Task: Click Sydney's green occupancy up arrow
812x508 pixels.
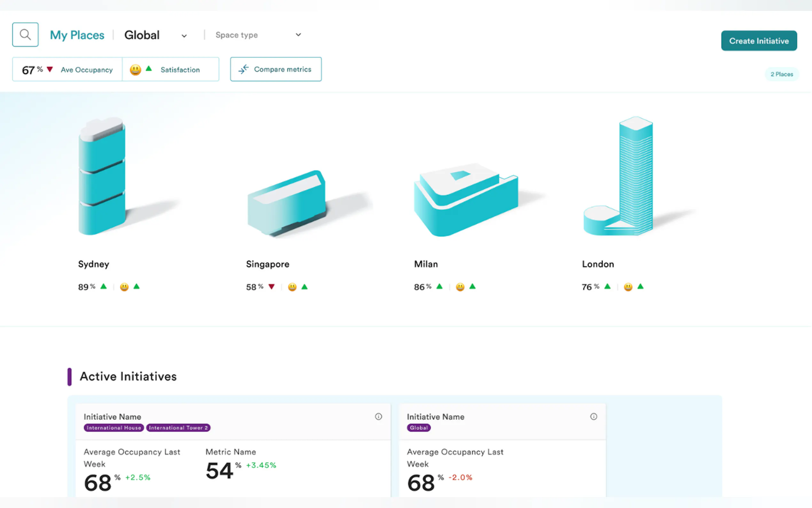Action: (104, 286)
